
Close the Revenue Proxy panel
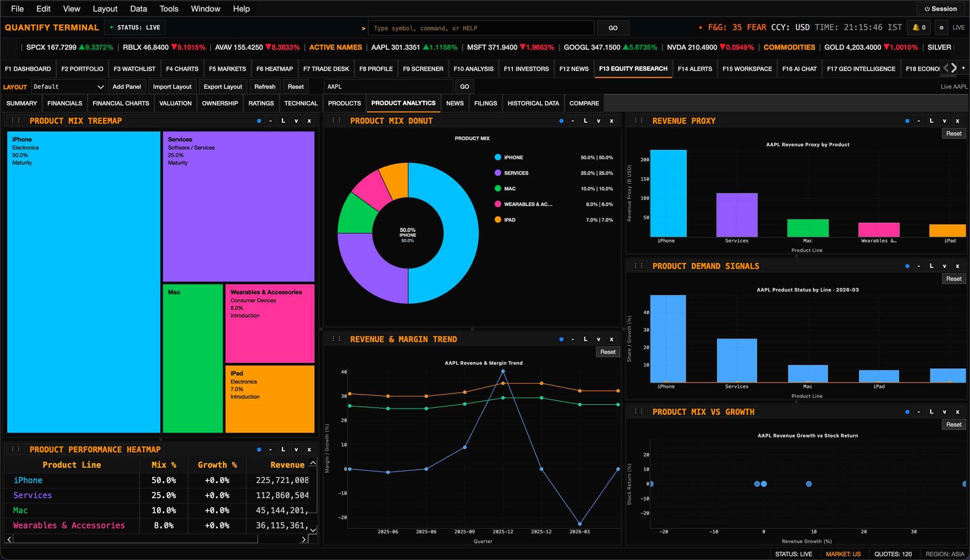point(958,121)
